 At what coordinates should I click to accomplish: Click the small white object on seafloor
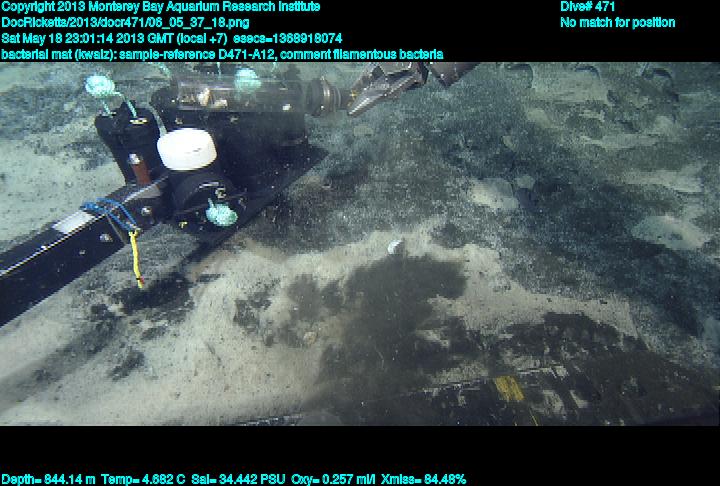395,246
